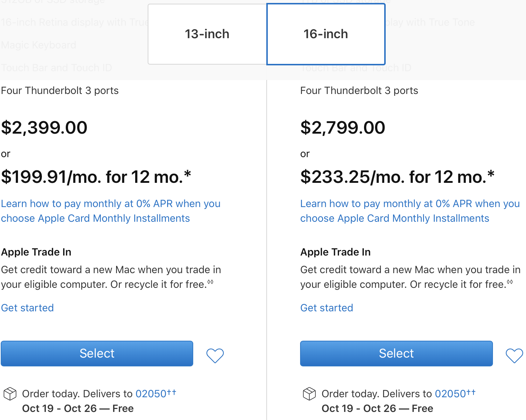Switch to the 13-inch tab

[207, 34]
